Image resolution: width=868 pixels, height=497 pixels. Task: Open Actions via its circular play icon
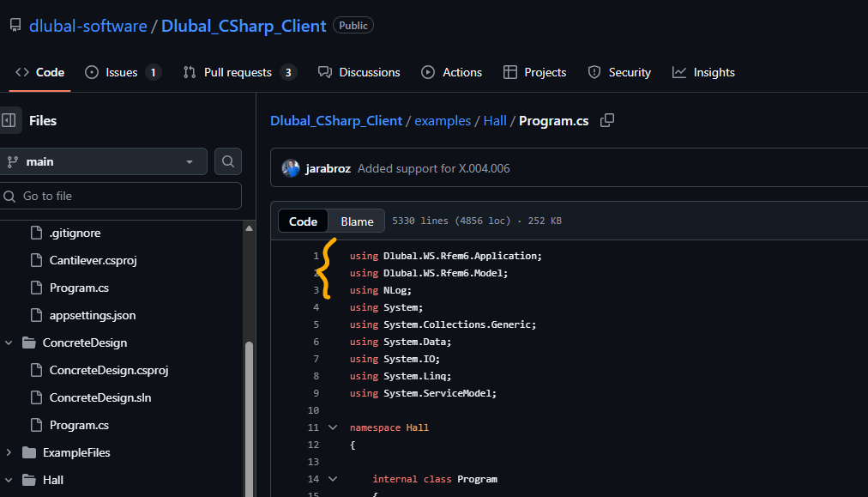[429, 72]
